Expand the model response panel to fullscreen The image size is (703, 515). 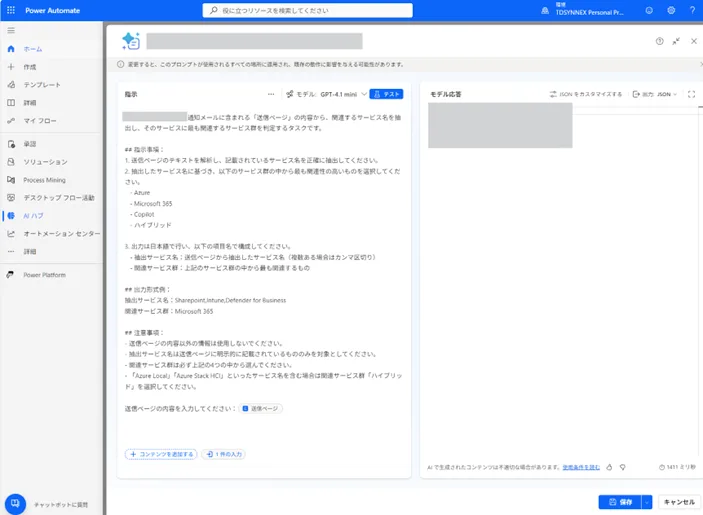pyautogui.click(x=691, y=94)
